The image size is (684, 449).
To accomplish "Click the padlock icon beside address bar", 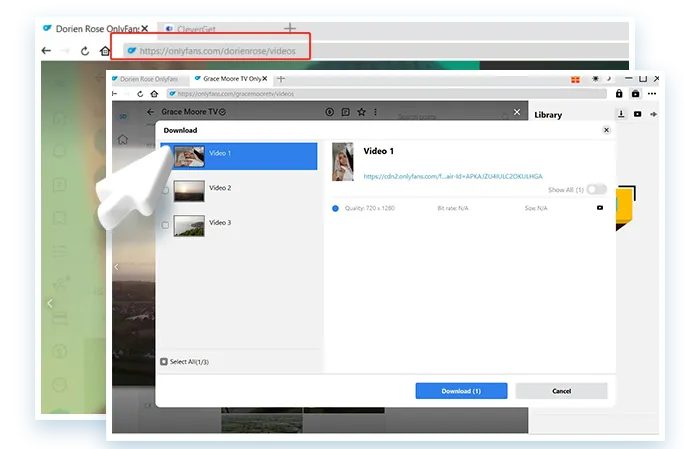I will click(619, 93).
